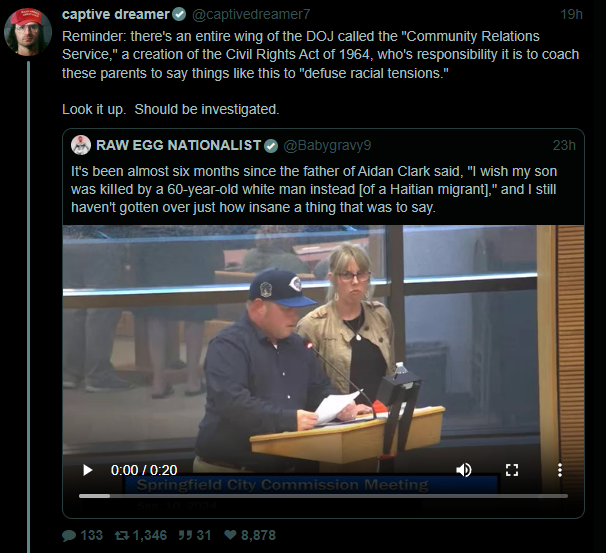Mute the video volume speaker icon
The height and width of the screenshot is (553, 606).
[464, 470]
